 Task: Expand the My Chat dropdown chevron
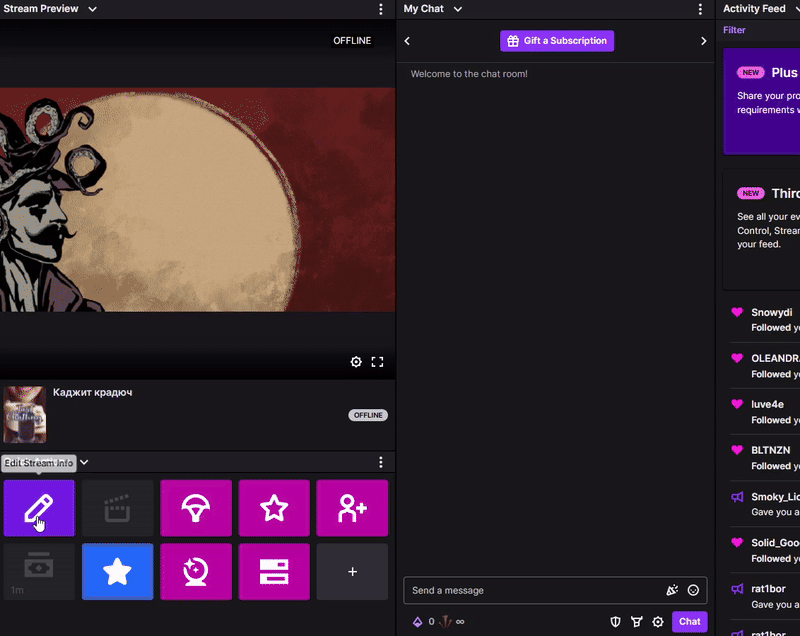click(458, 9)
